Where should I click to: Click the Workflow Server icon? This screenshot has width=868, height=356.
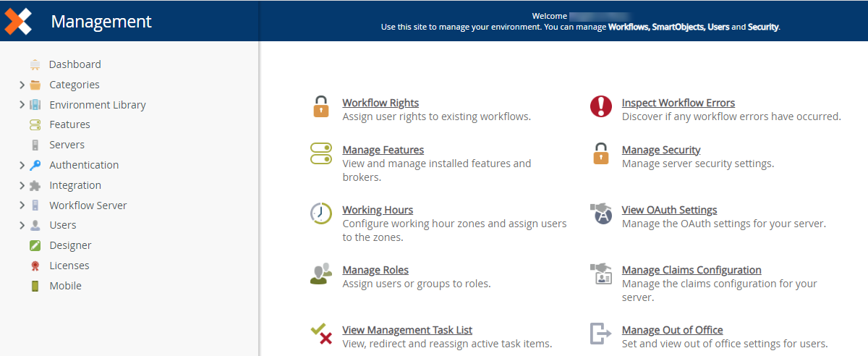(x=35, y=205)
